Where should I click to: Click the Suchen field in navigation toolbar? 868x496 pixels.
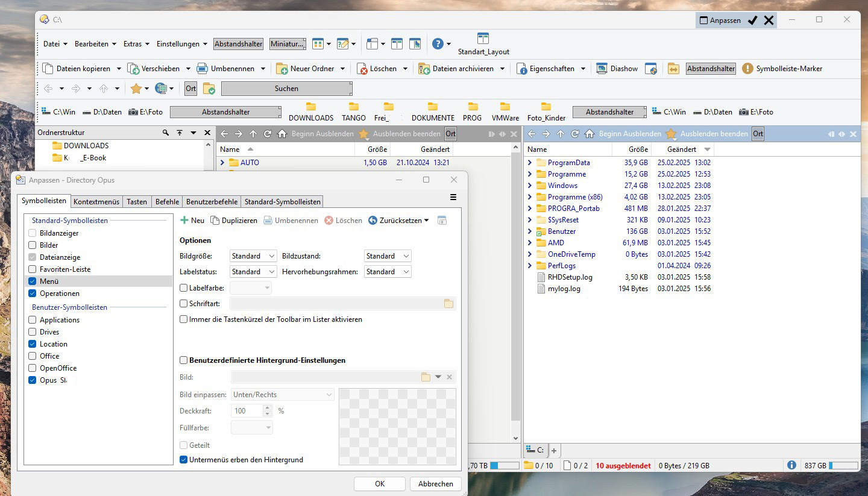click(x=286, y=89)
